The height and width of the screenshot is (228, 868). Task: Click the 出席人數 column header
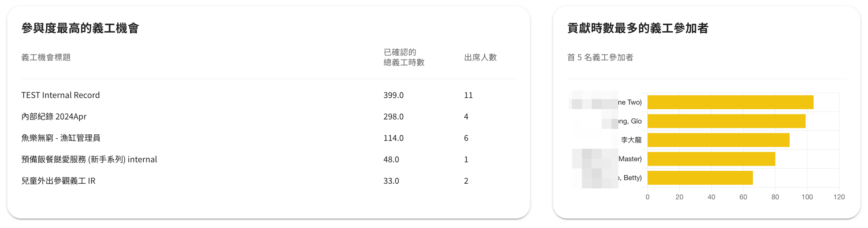point(480,57)
